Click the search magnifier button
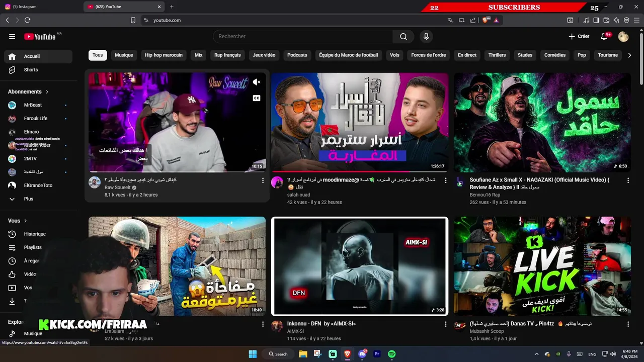The height and width of the screenshot is (362, 644). coord(404,36)
